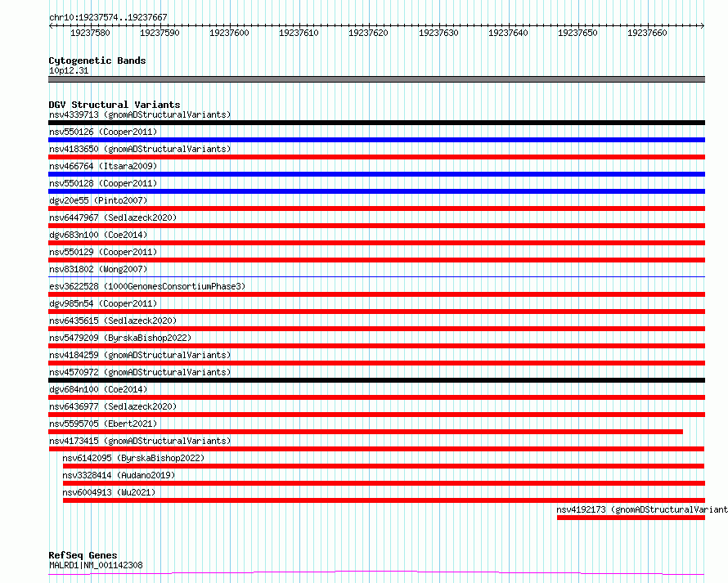Open nsv4173415 gnomADStructuralVariants label
The width and height of the screenshot is (728, 583).
140,441
